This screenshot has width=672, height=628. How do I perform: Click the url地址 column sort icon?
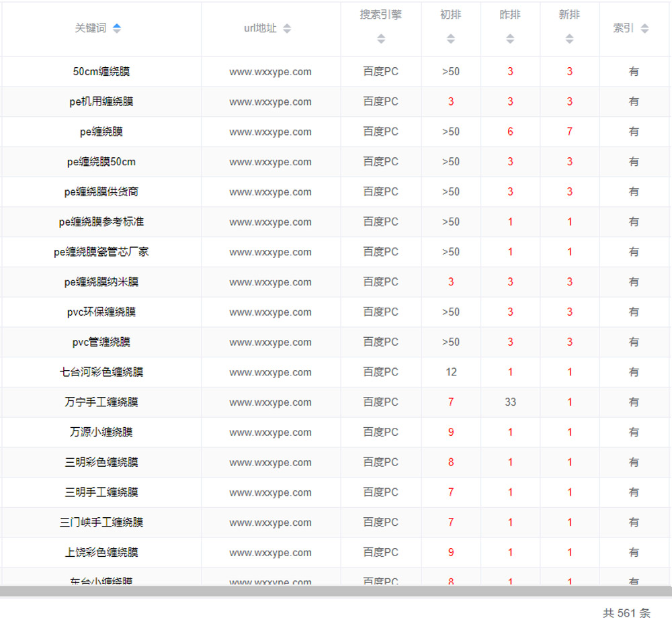coord(287,28)
